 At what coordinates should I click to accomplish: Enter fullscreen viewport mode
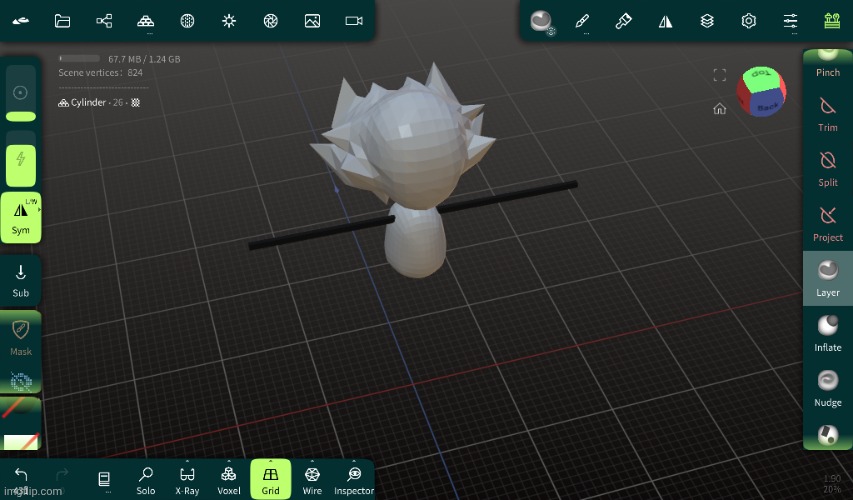click(x=720, y=75)
